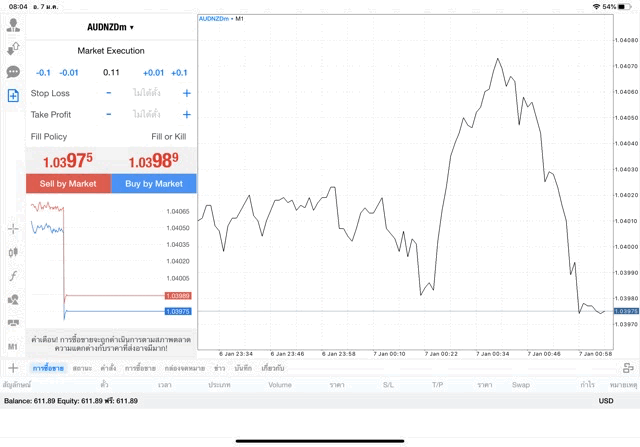The height and width of the screenshot is (447, 640).
Task: Open the AUDNZDm symbol dropdown
Action: click(110, 27)
